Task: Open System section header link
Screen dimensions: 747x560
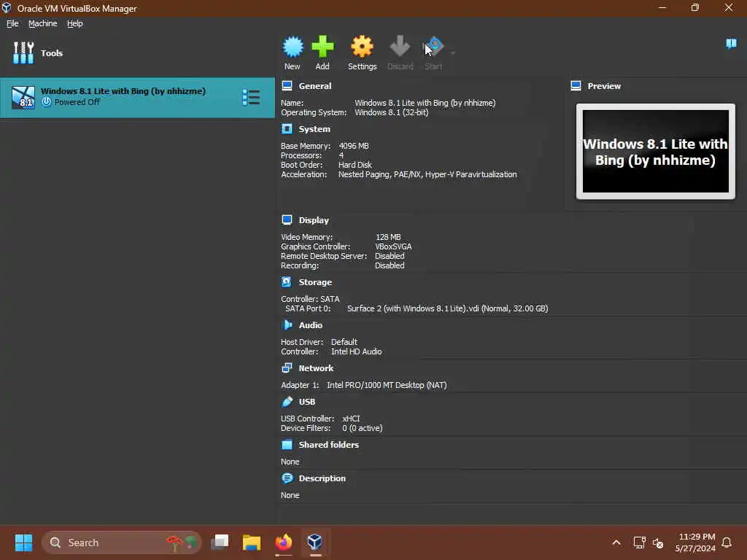Action: (x=314, y=129)
